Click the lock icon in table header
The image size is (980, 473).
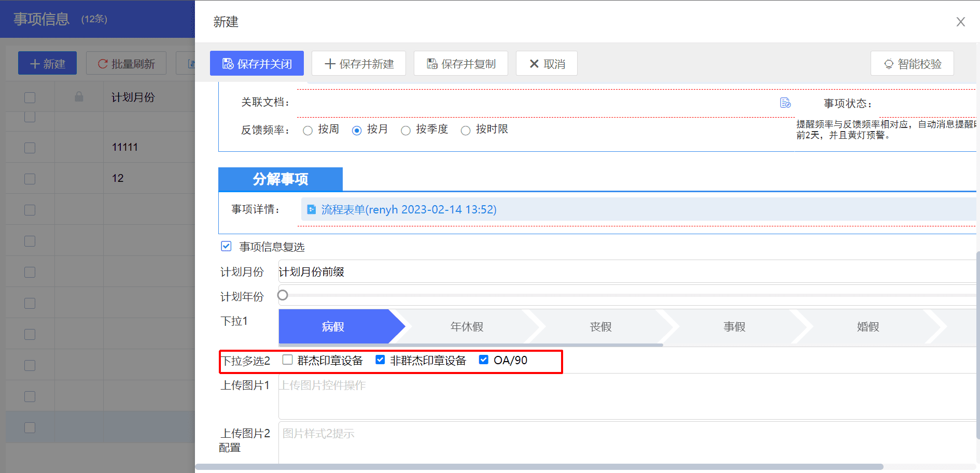pos(79,97)
